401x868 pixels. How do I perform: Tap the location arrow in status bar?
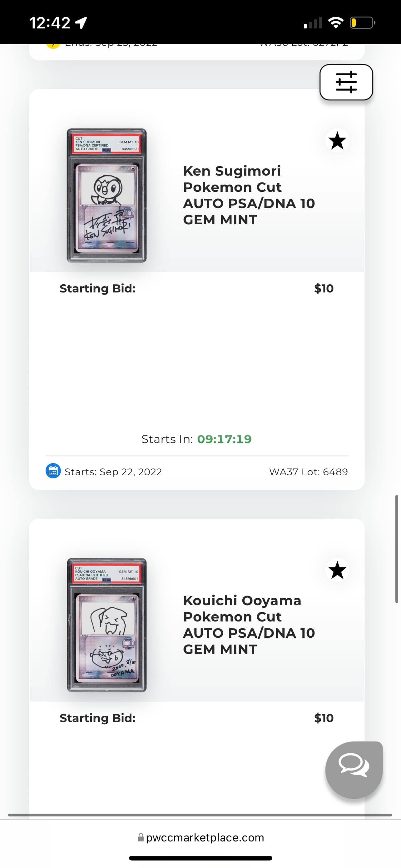click(x=81, y=23)
